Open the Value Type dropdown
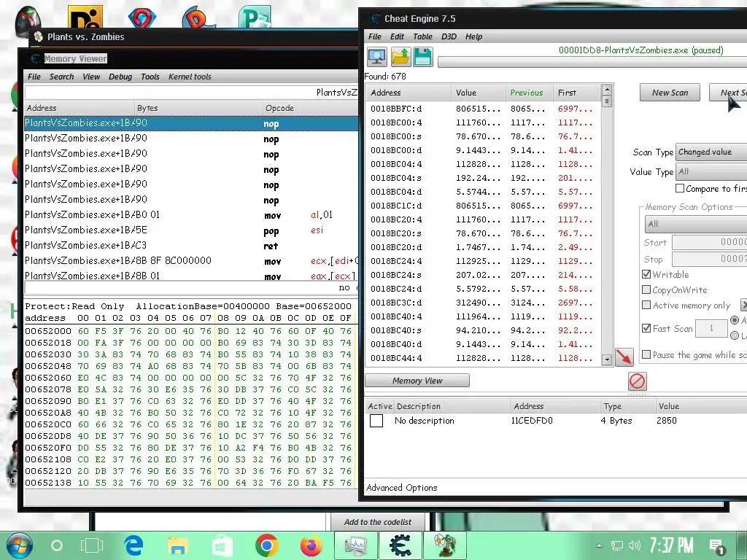 point(711,171)
